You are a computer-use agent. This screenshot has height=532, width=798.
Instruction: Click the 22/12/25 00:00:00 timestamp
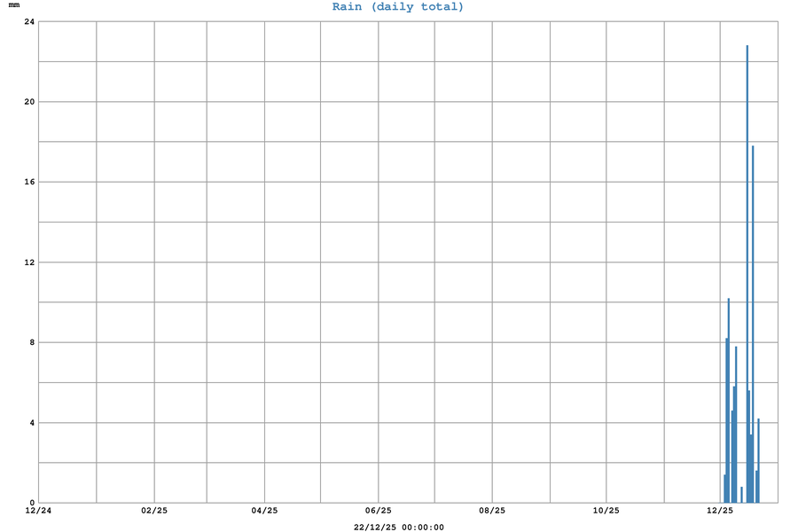tap(398, 528)
